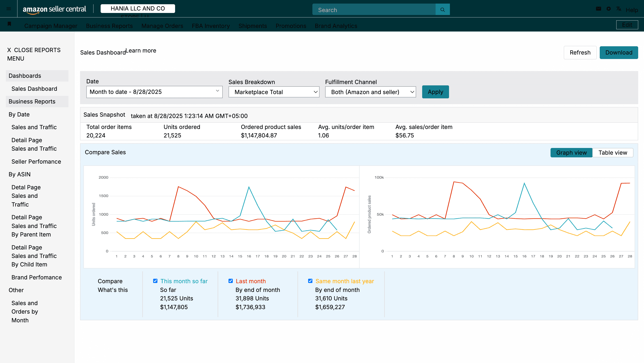Click the Amazon Seller Central logo
This screenshot has width=644, height=363.
54,9
